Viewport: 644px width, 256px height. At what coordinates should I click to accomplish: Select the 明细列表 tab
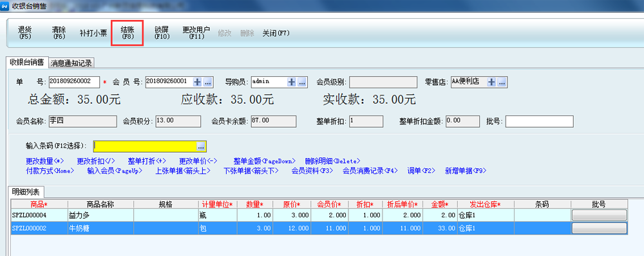coord(26,192)
